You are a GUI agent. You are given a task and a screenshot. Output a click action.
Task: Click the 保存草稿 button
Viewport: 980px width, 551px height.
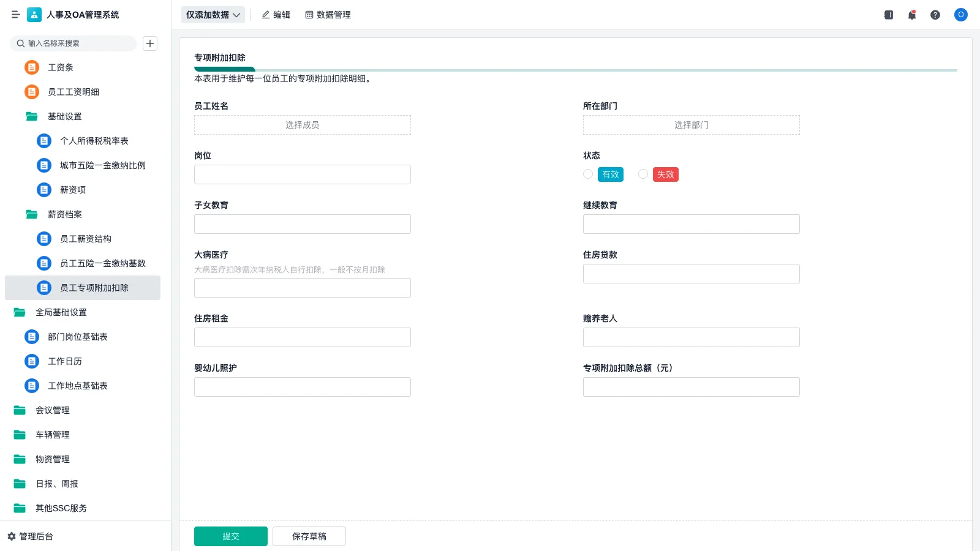pos(309,536)
